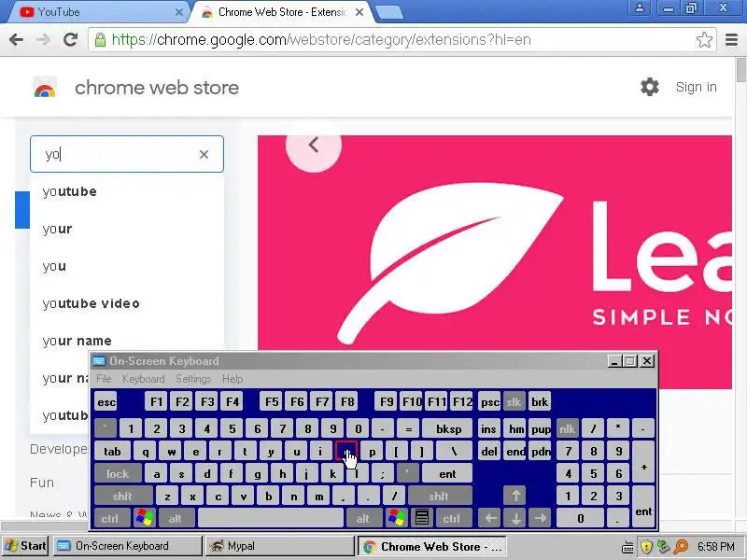Clear the search box with the X icon

click(x=204, y=154)
